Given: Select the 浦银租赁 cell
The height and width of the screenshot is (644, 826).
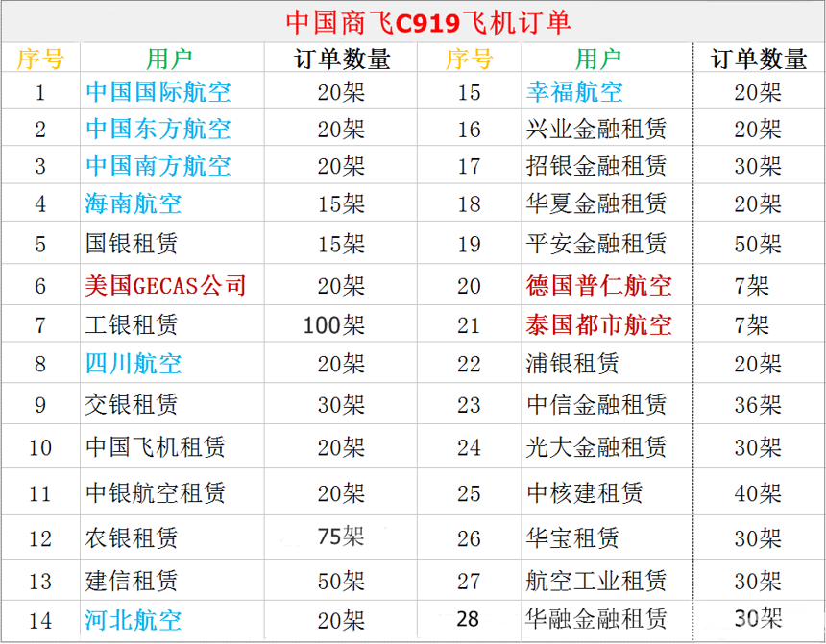Looking at the screenshot, I should pos(607,364).
